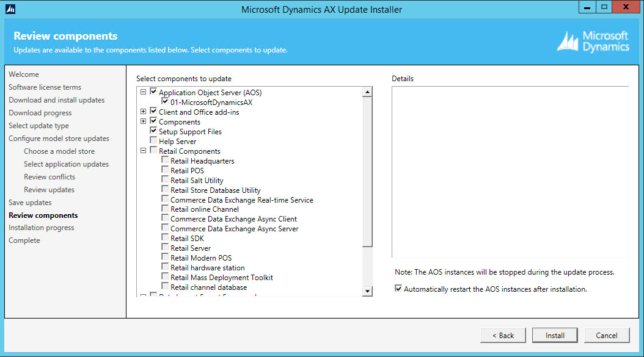
Task: Click the Microsoft Dynamics logo in header
Action: tap(593, 41)
